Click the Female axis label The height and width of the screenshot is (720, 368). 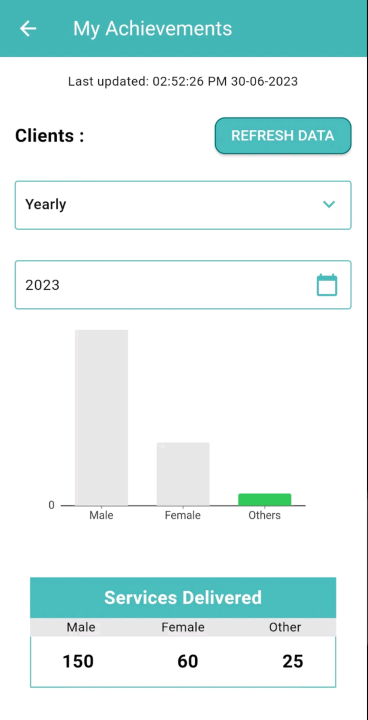(x=183, y=515)
